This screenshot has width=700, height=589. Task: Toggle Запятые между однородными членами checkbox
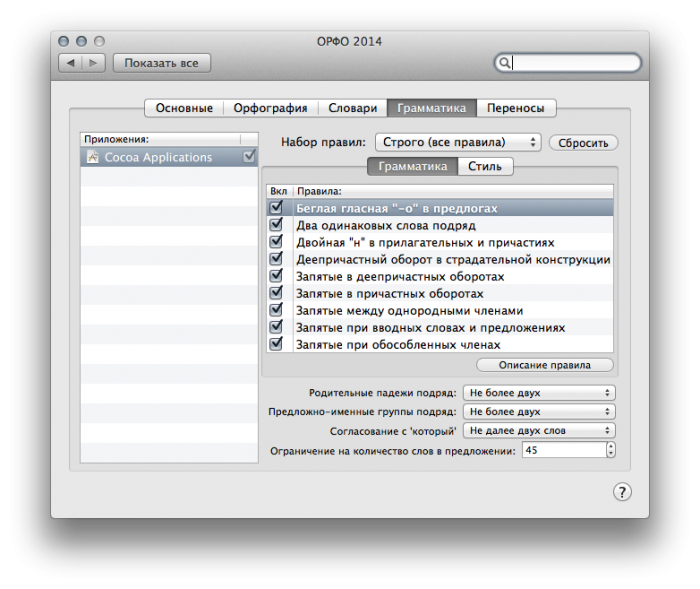coord(276,309)
